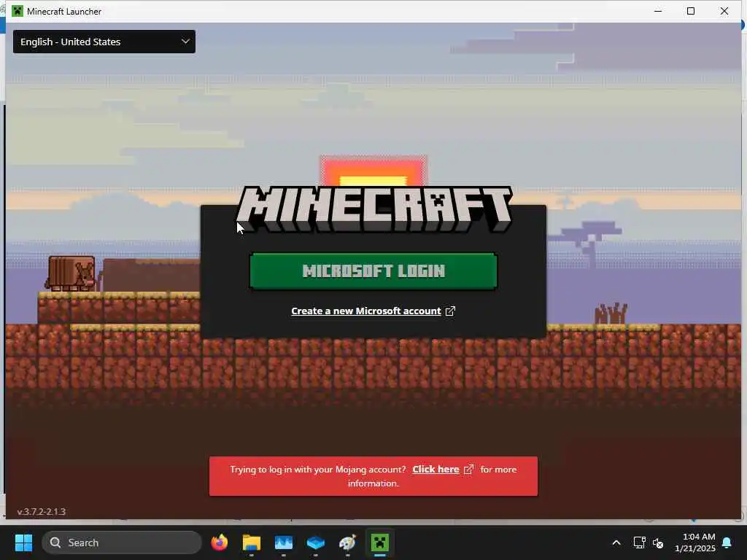The width and height of the screenshot is (747, 560).
Task: Minimize the Minecraft Launcher window
Action: tap(658, 11)
